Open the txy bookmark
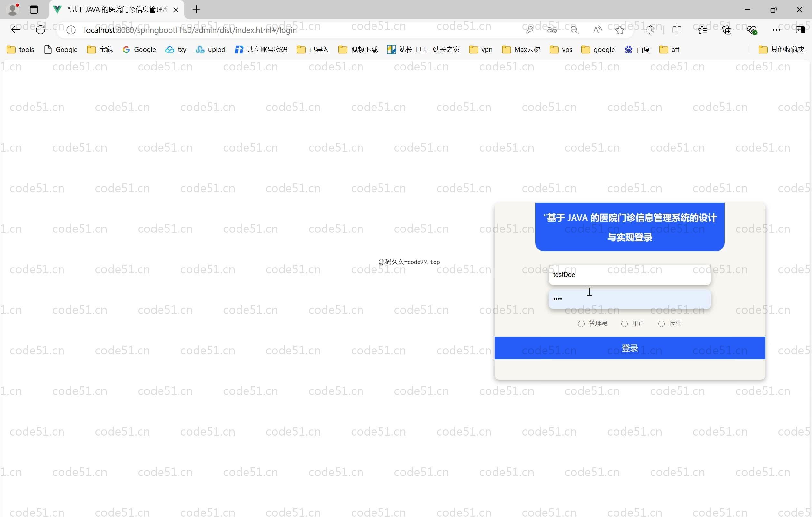This screenshot has width=812, height=517. (176, 50)
